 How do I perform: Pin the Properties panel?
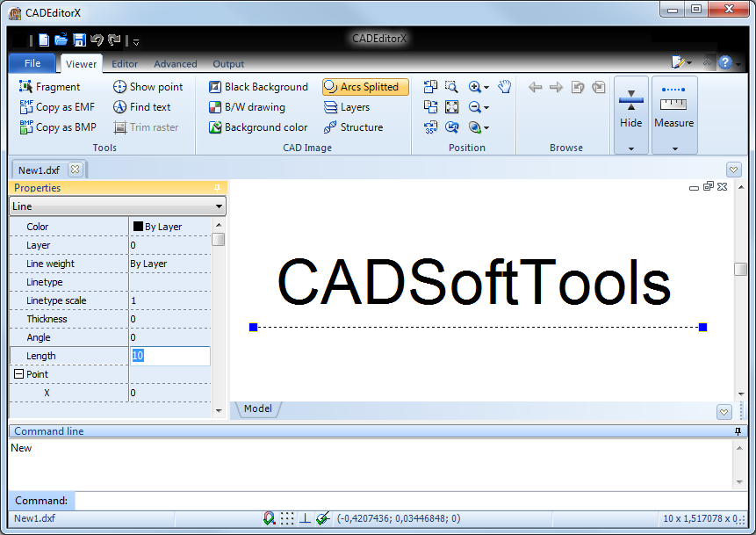click(217, 188)
